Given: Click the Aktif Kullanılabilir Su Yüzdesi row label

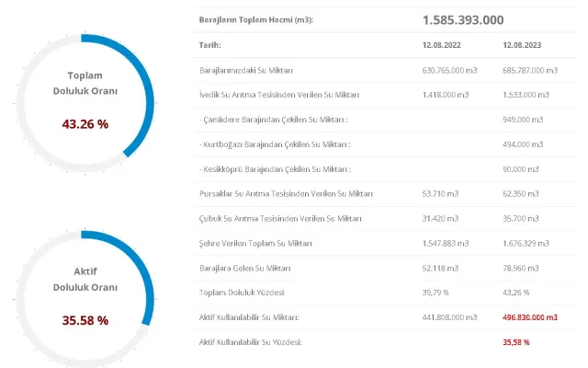Looking at the screenshot, I should coord(251,342).
